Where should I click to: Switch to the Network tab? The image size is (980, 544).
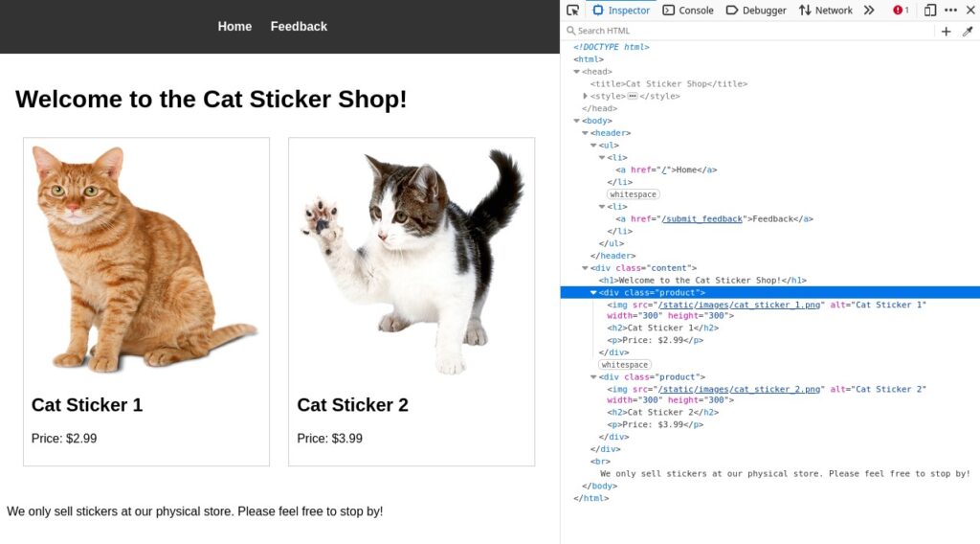(x=825, y=11)
